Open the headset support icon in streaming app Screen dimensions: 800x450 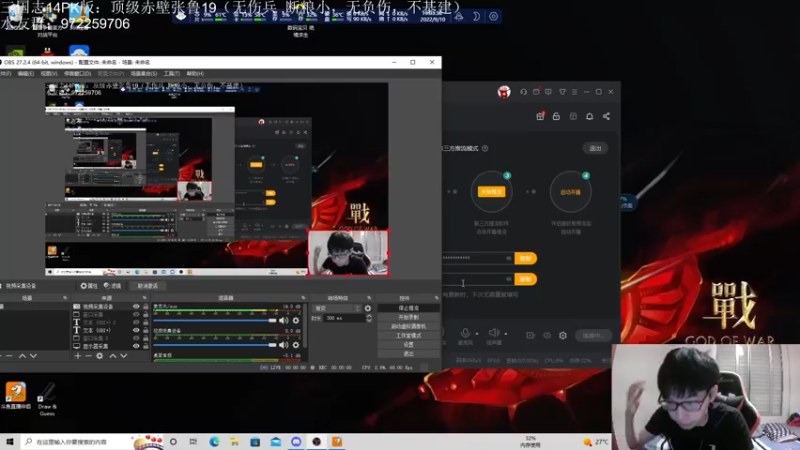(x=523, y=92)
